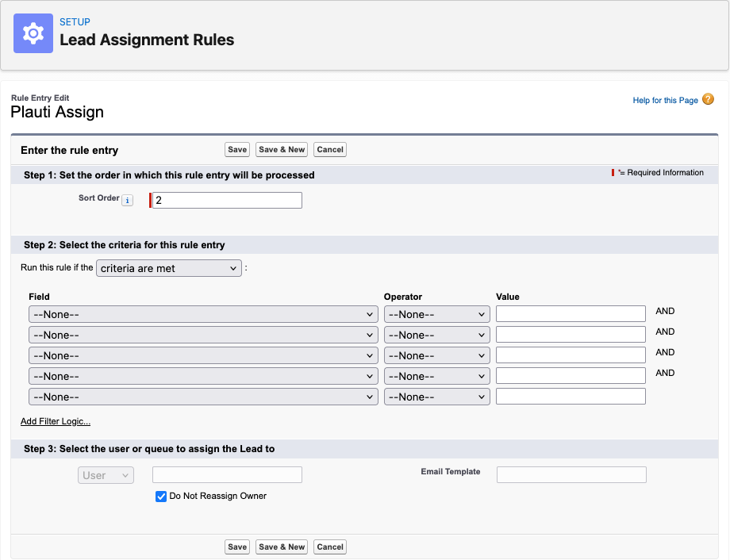Open the first row Field dropdown

[203, 314]
